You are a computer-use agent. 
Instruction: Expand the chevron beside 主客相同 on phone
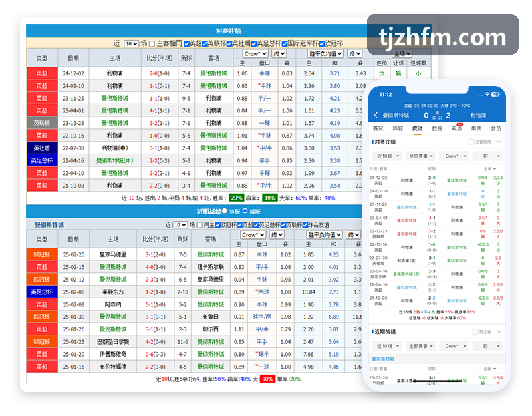click(x=499, y=142)
